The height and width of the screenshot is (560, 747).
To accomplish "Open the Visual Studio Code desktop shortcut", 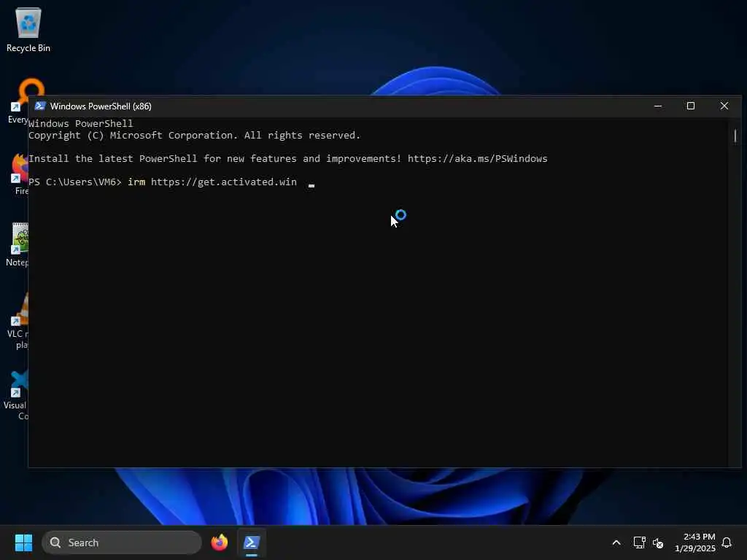I will (16, 395).
